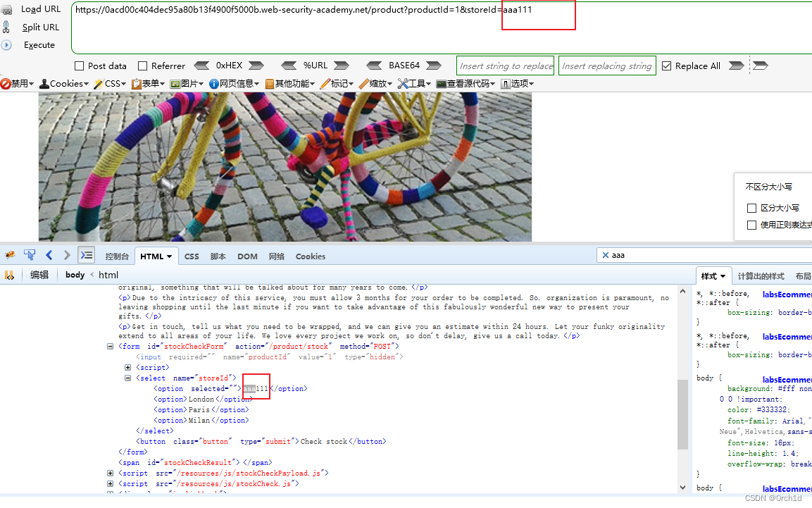Open the Cookies toolbar dropdown
Screen dimensions: 812x508
(x=64, y=83)
